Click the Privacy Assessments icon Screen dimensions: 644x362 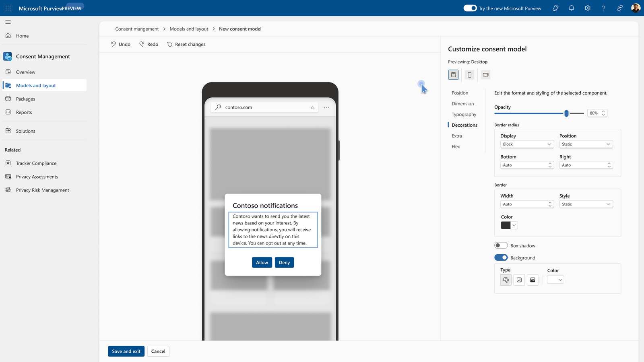click(8, 177)
